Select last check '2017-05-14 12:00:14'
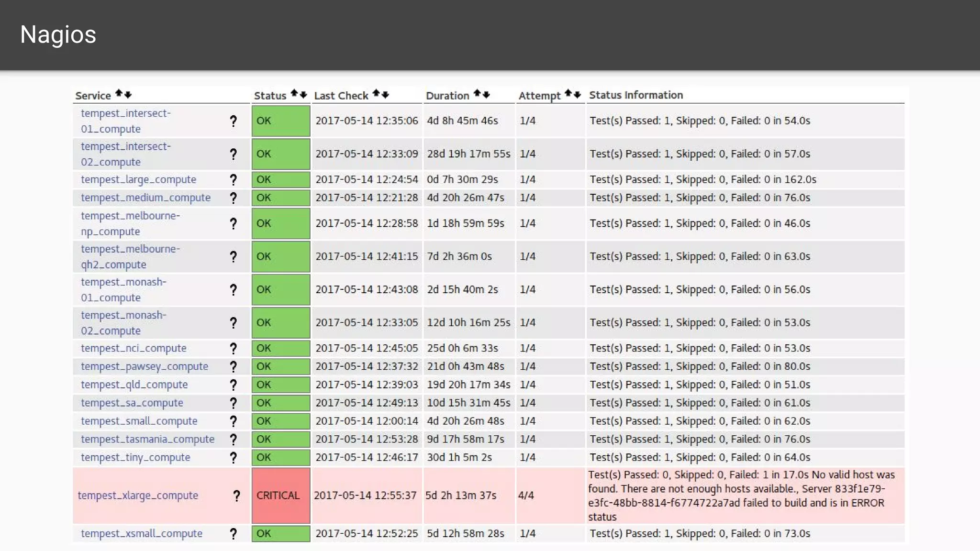The image size is (980, 551). tap(367, 421)
